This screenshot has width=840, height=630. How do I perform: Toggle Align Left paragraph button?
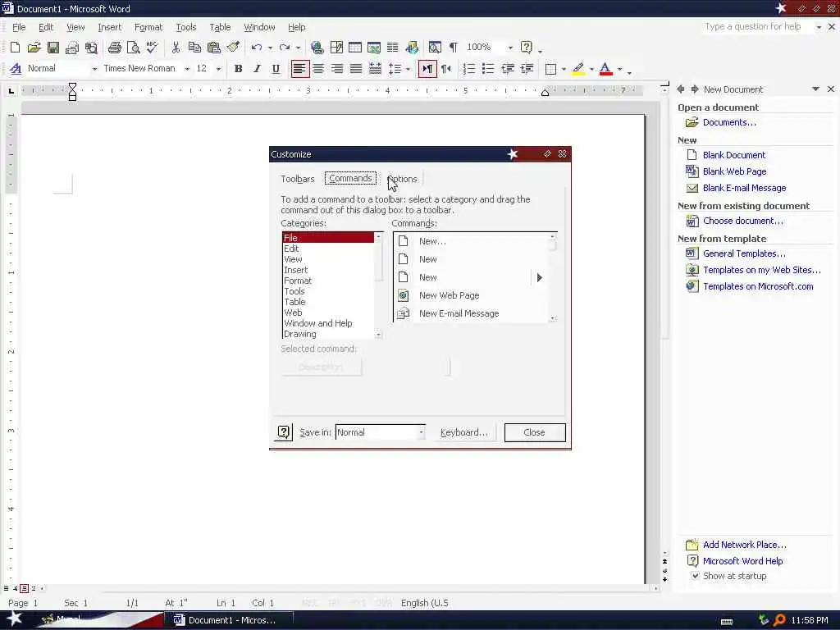300,69
